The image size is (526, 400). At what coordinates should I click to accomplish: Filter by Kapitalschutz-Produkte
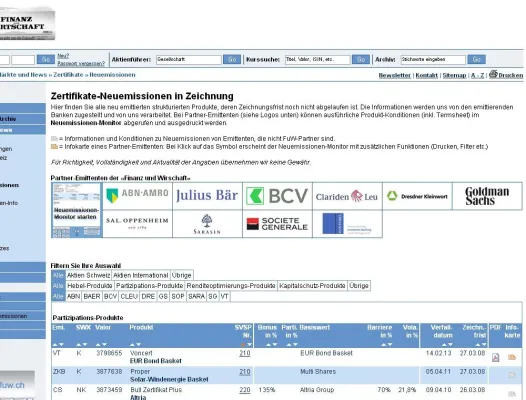coord(312,286)
